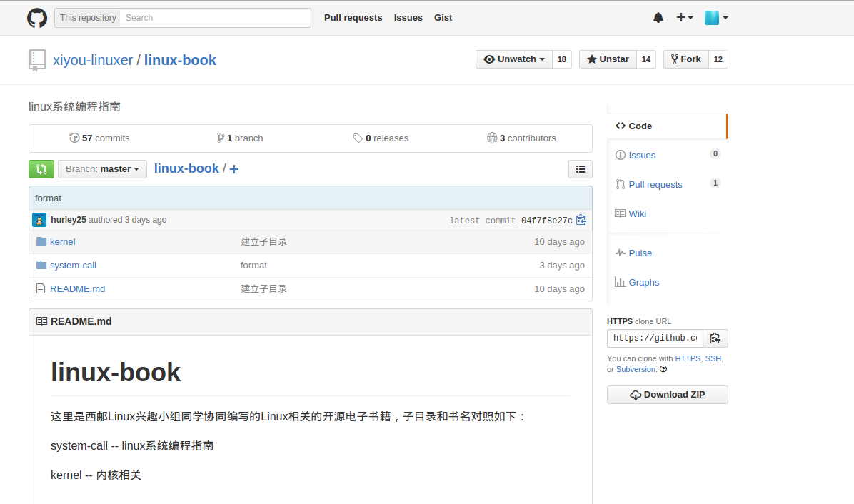Click the HTTPS clone URL text field

[655, 338]
